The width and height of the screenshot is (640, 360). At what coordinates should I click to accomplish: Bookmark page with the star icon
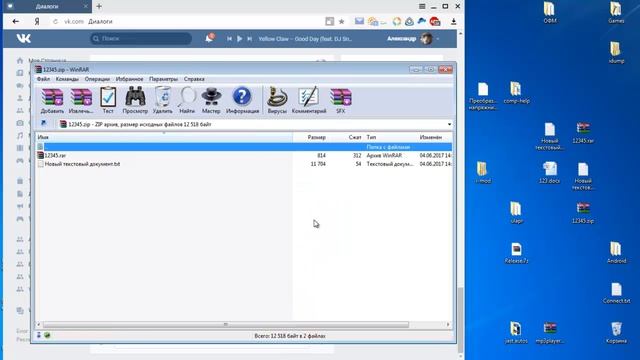pos(341,22)
